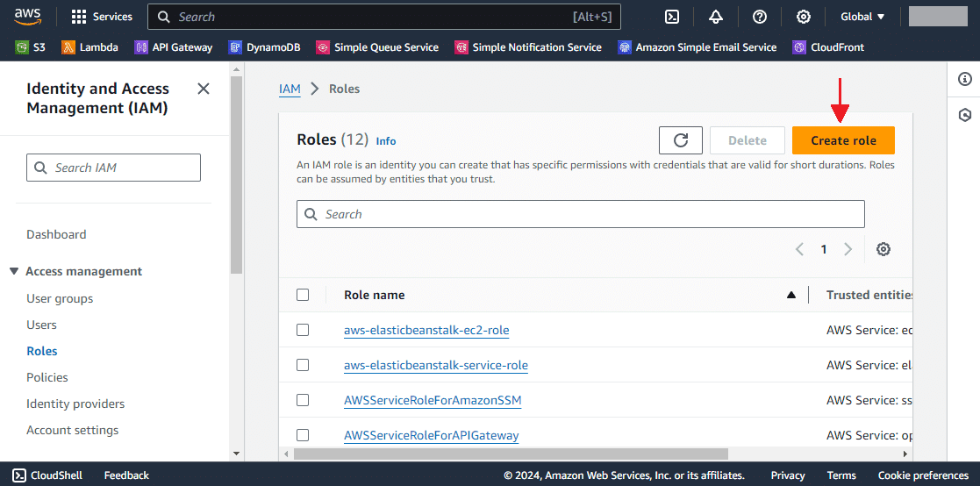
Task: Open Amazon Simple Email Service shortcut
Action: click(x=697, y=46)
